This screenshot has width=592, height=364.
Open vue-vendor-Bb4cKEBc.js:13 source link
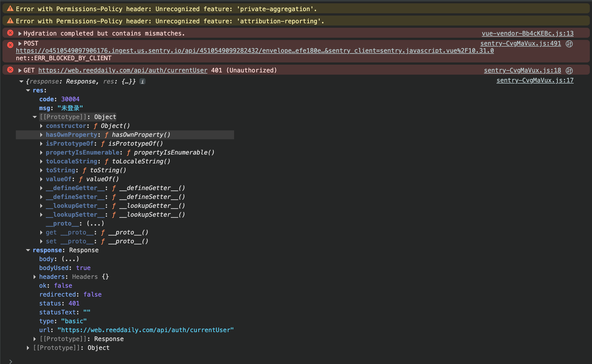(x=528, y=34)
